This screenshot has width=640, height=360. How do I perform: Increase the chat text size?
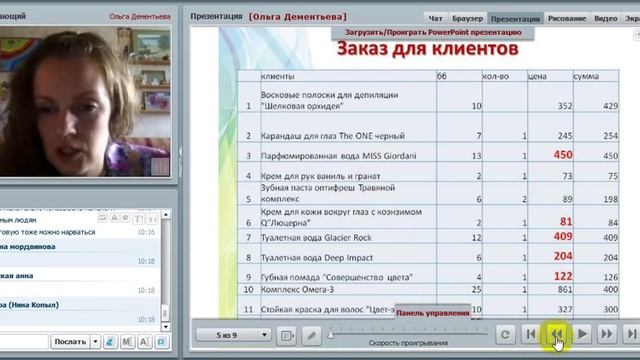point(139,219)
